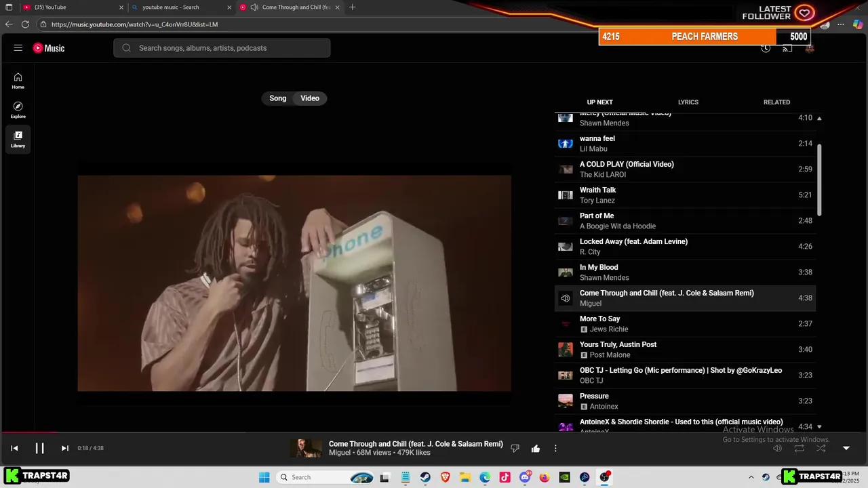Viewport: 868px width, 488px height.
Task: Mute the player volume icon
Action: [778, 448]
